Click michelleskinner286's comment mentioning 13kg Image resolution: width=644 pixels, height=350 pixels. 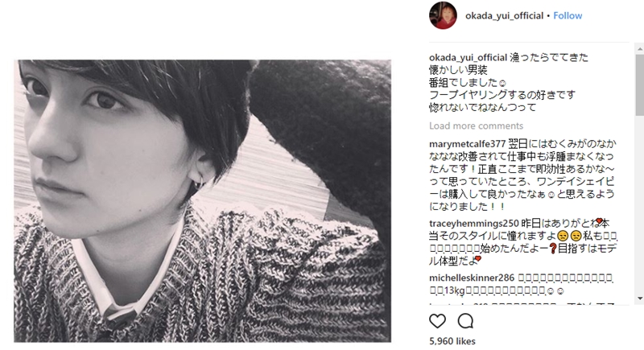[x=522, y=284]
